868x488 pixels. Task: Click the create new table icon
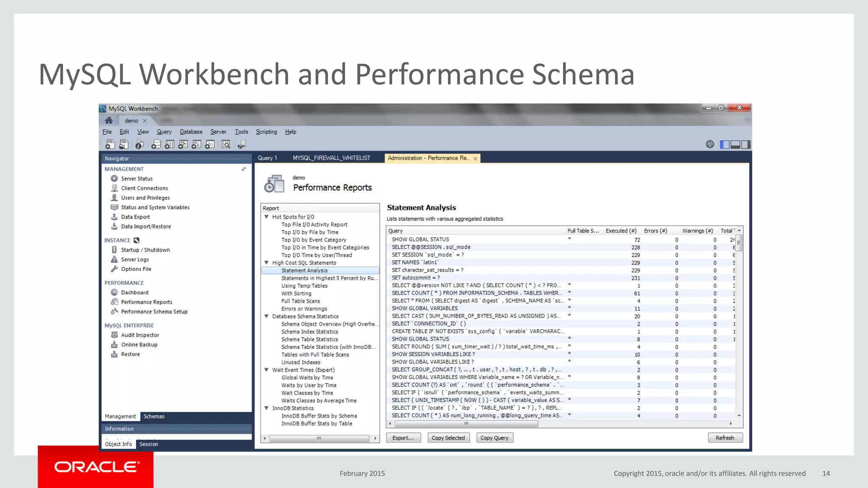170,144
